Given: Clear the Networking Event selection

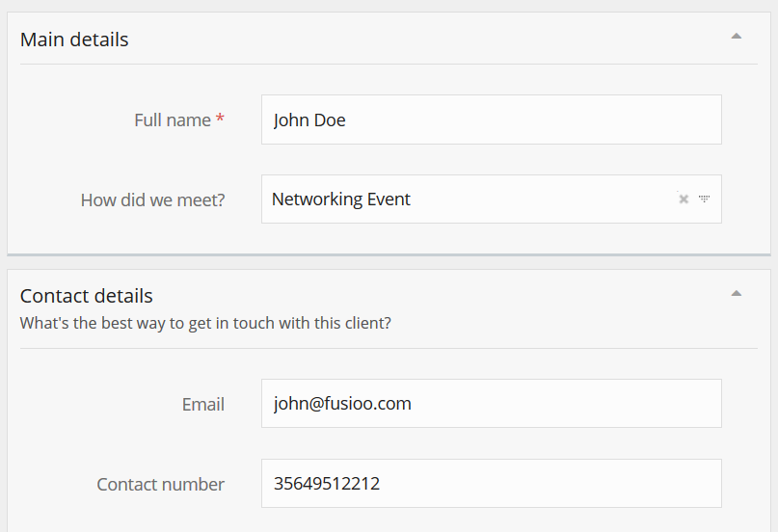Looking at the screenshot, I should point(684,199).
